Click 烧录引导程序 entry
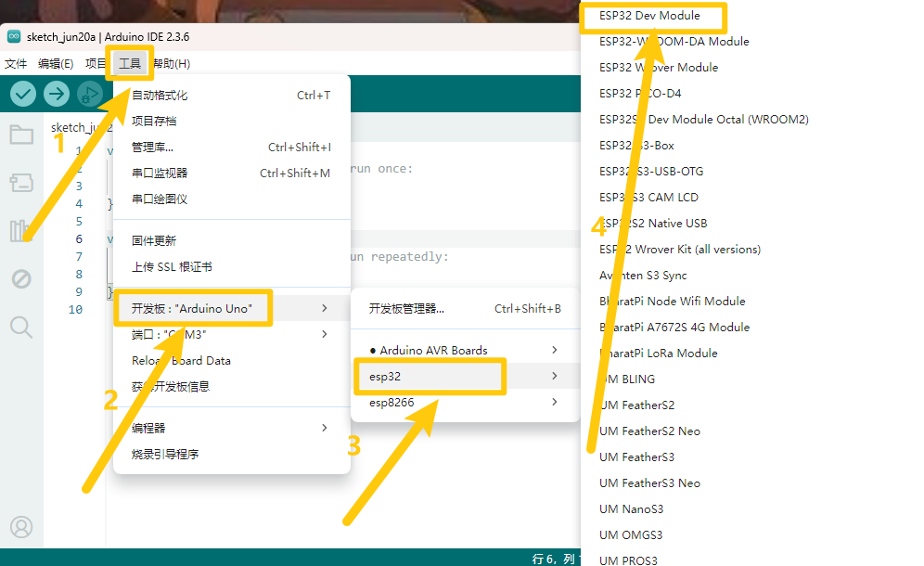Viewport: 924px width, 566px height. [x=232, y=454]
